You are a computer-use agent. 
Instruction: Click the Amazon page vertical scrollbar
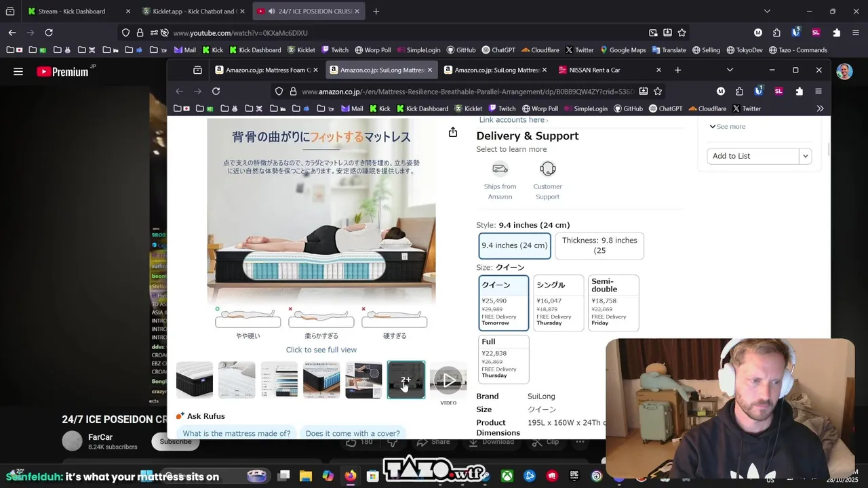[x=828, y=149]
